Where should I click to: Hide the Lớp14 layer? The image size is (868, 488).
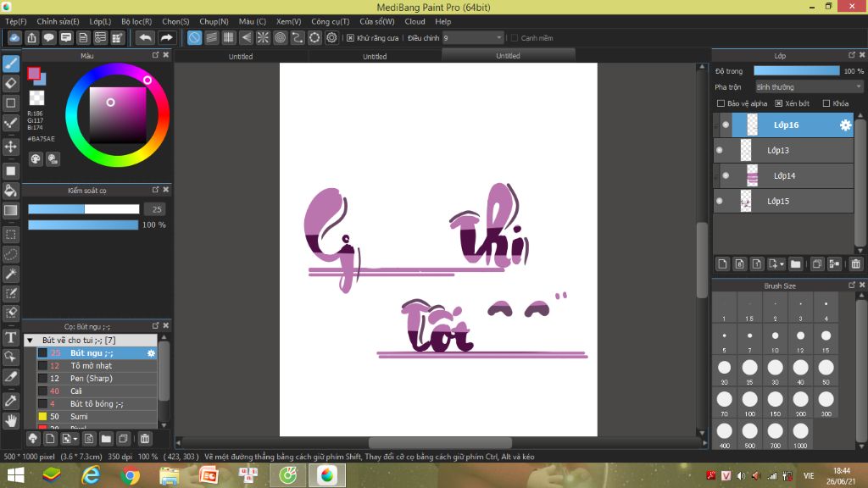coord(726,176)
